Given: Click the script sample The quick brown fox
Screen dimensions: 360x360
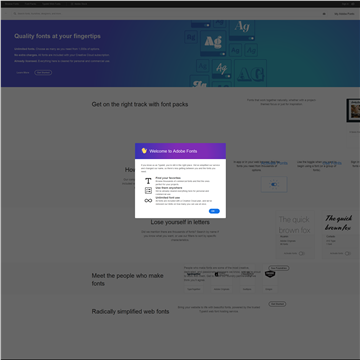Looking at the screenshot, I should pos(339,223).
